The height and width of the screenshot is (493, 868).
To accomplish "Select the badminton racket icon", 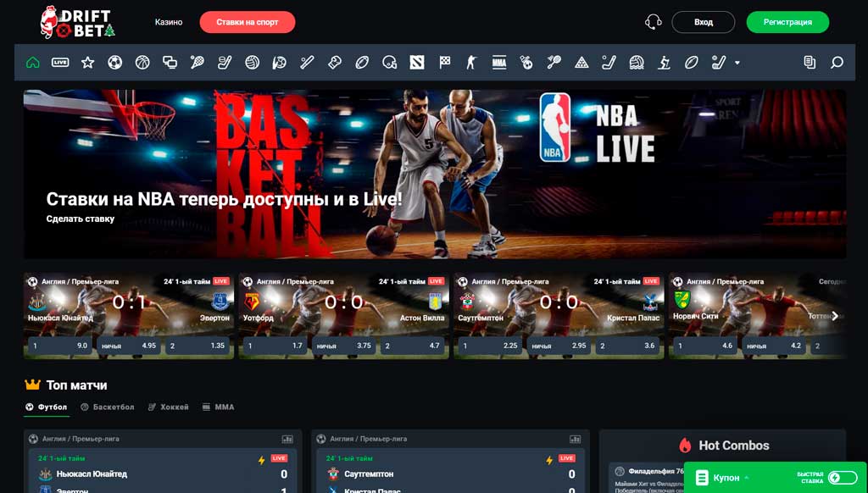I will tap(554, 63).
